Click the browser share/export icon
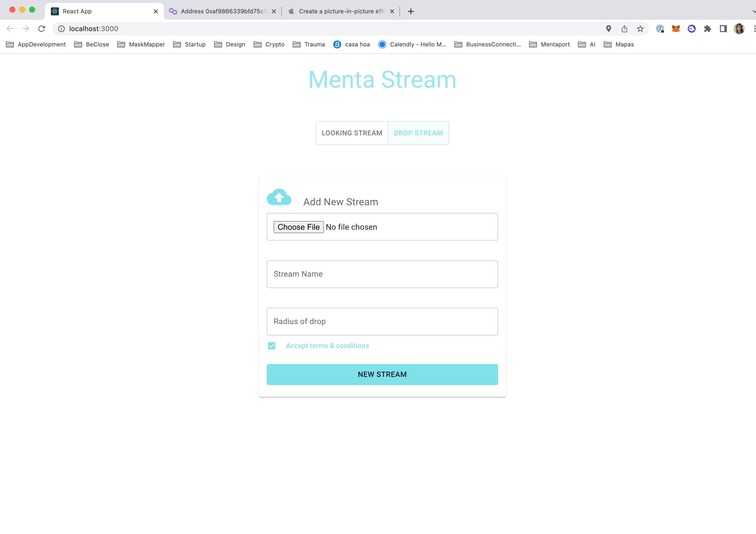Viewport: 756px width, 534px height. 625,28
